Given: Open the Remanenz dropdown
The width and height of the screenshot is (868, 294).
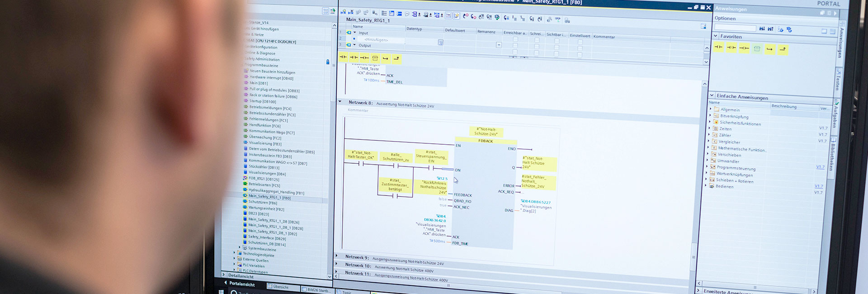Looking at the screenshot, I should [499, 45].
